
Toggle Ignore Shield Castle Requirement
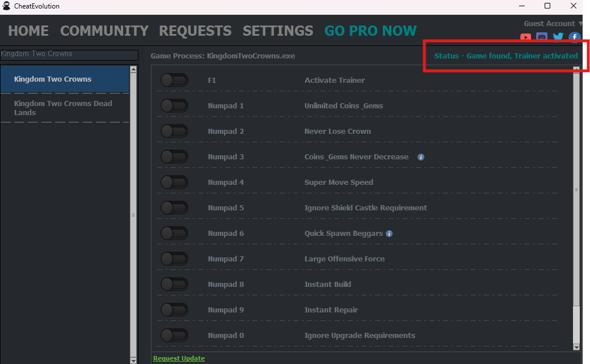(x=174, y=208)
